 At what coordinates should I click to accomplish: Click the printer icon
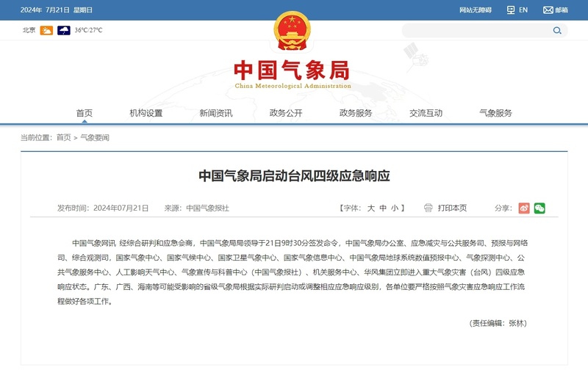[429, 208]
